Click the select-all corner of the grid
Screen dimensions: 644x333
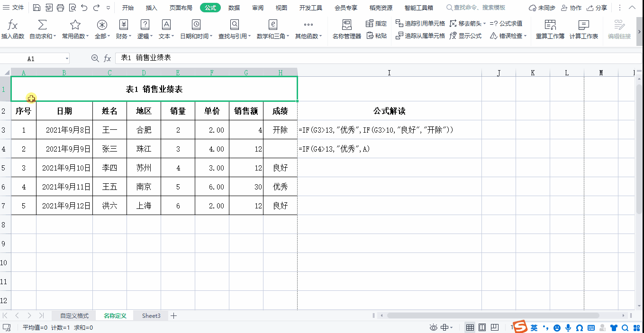(5, 72)
